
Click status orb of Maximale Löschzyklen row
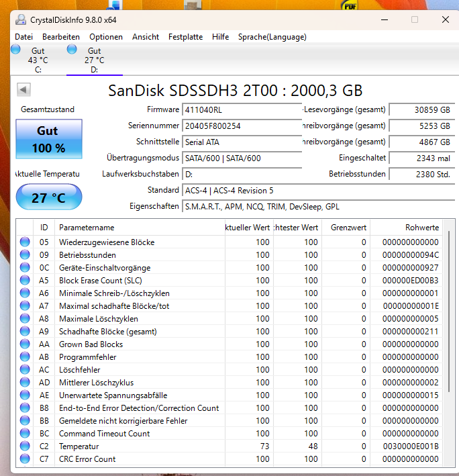point(25,318)
